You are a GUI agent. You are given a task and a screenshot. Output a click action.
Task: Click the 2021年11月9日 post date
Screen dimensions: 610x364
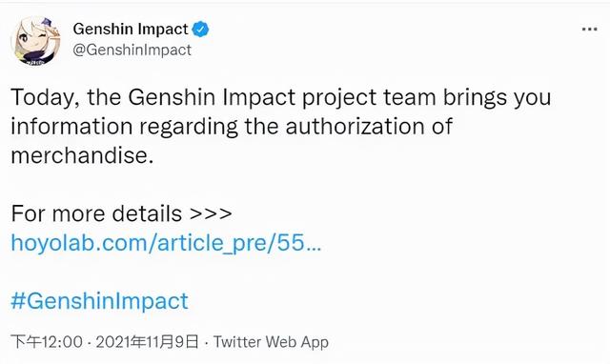coord(148,342)
